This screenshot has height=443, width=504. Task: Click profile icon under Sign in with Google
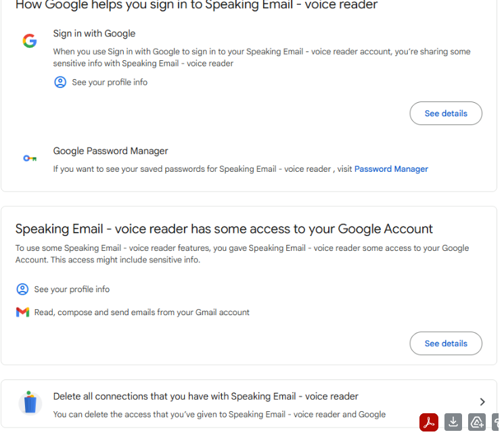[x=60, y=83]
